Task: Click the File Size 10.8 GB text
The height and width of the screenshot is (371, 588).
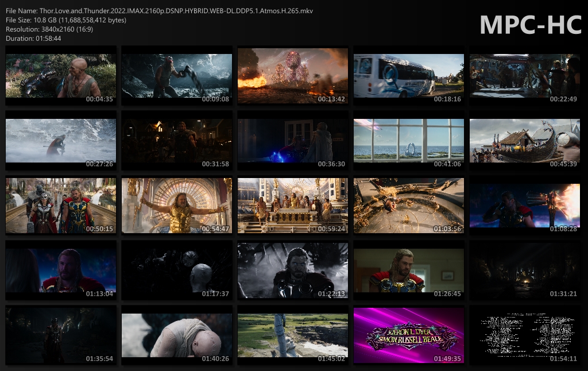Action: (66, 20)
